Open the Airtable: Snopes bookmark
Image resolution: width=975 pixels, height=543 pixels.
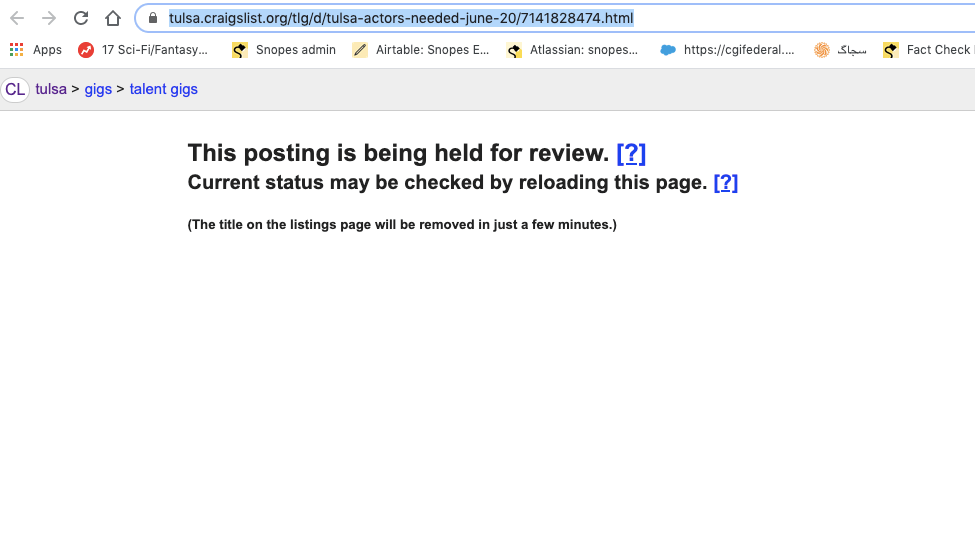click(421, 50)
